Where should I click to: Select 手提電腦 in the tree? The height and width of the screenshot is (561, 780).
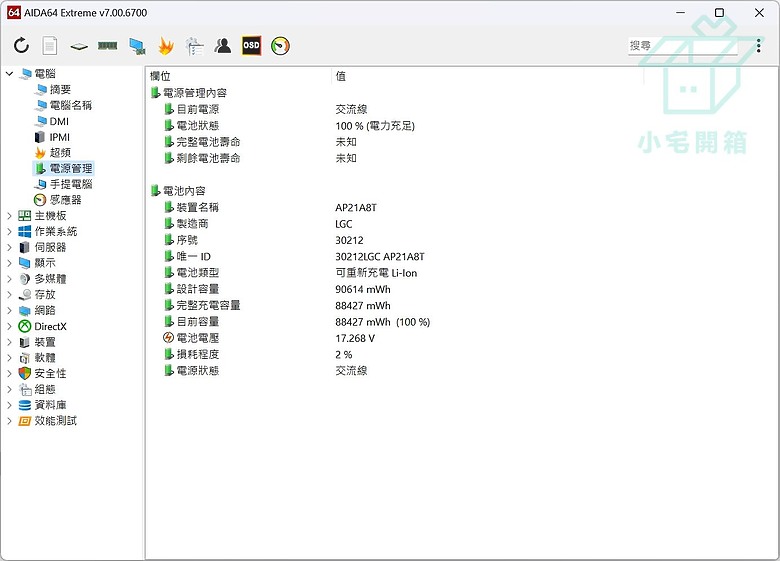tap(71, 184)
